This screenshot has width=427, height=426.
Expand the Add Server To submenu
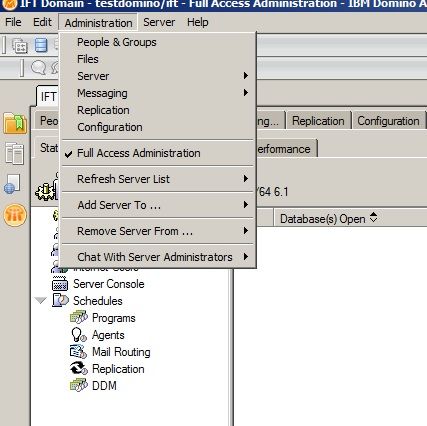point(158,205)
